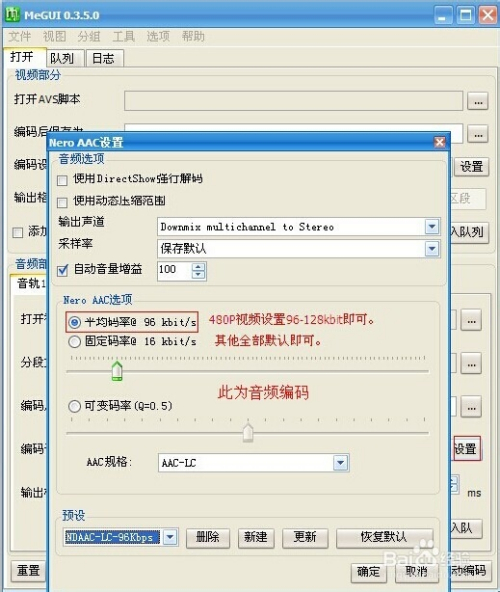
Task: Cancel dialog with 取消 button
Action: coord(417,572)
